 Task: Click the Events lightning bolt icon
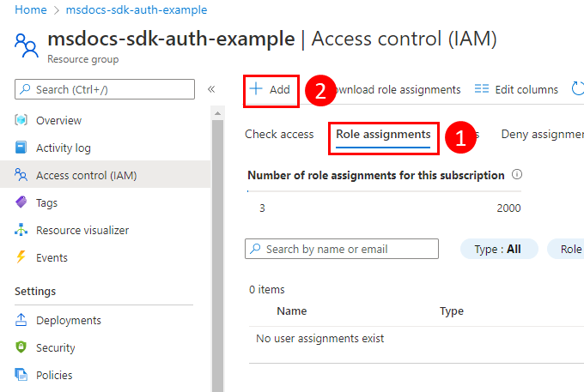point(21,257)
